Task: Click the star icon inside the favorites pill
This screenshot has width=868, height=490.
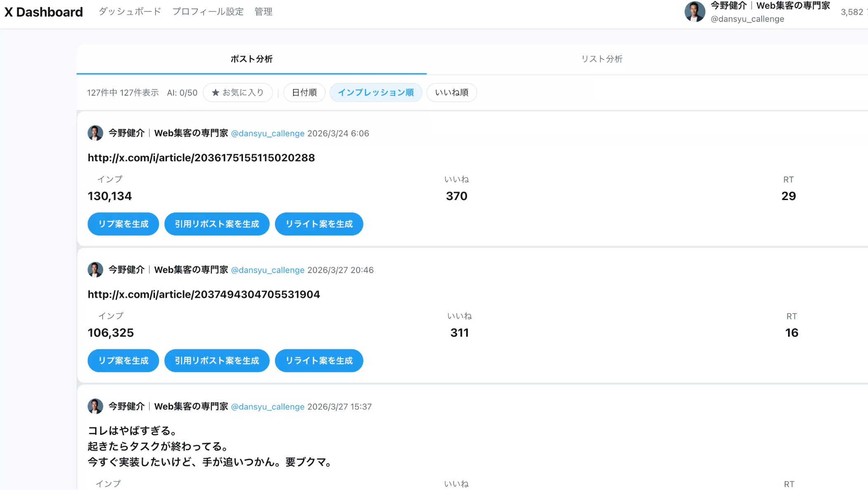Action: tap(215, 92)
